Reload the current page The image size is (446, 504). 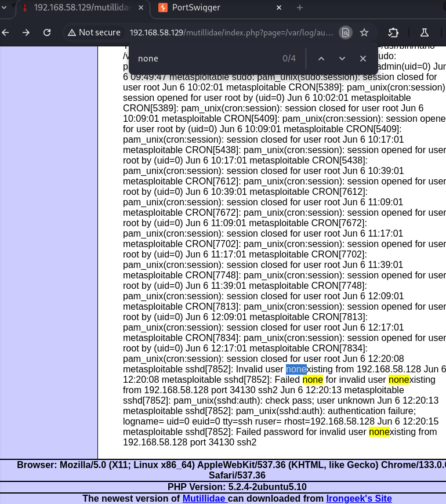click(x=48, y=32)
